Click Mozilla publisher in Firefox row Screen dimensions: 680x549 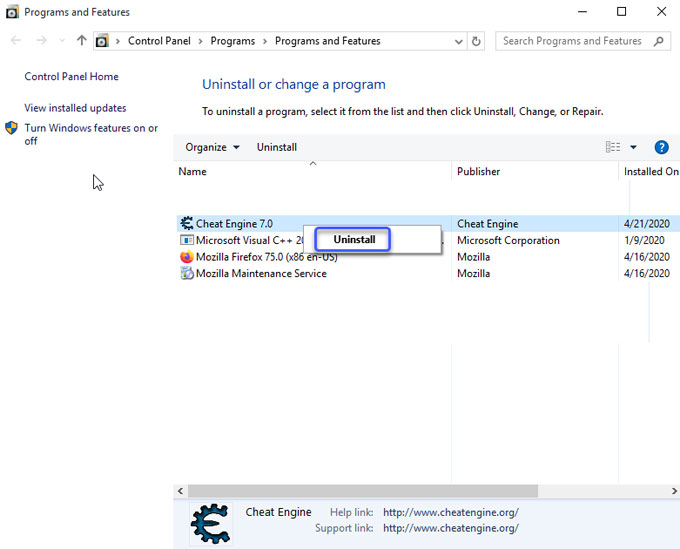(474, 257)
